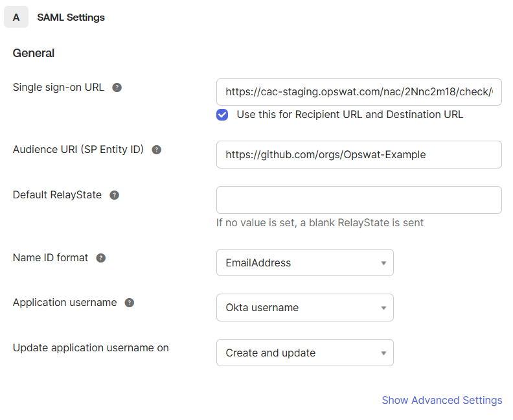
Task: Click the empty Default RelayState field
Action: pos(359,200)
